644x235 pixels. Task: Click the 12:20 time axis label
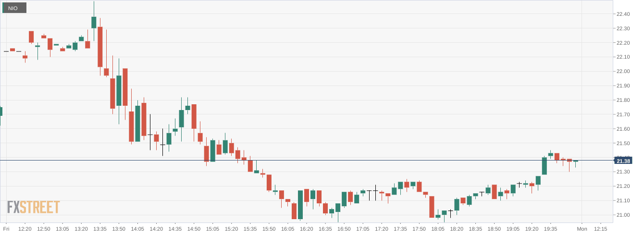point(25,229)
